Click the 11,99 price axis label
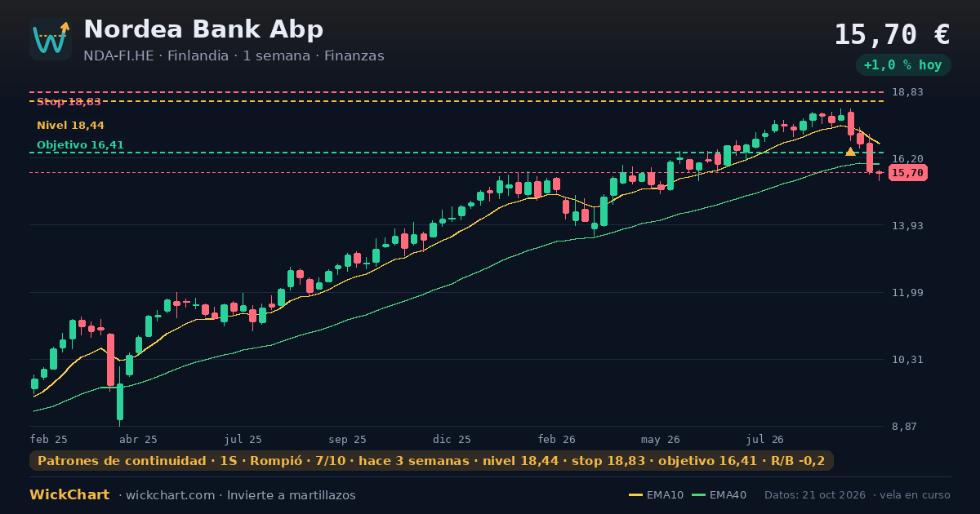 907,293
